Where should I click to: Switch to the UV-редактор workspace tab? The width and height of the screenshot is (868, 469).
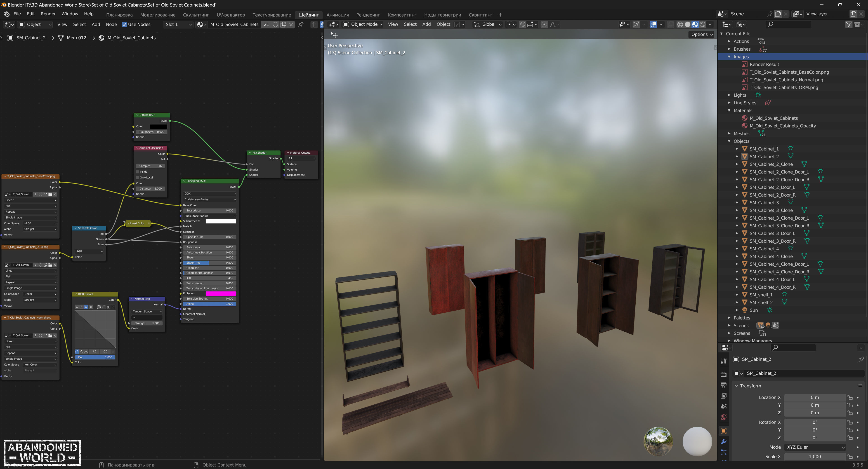pos(231,15)
